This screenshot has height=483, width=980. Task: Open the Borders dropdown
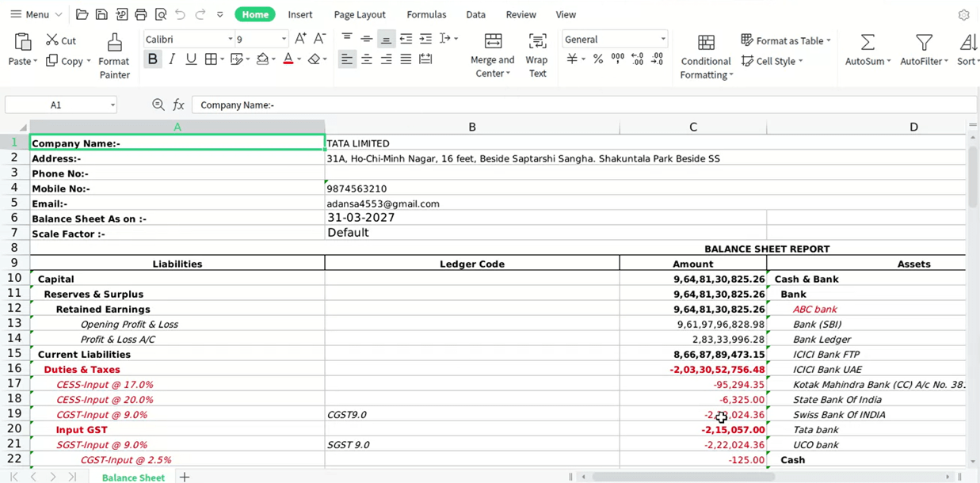point(221,59)
